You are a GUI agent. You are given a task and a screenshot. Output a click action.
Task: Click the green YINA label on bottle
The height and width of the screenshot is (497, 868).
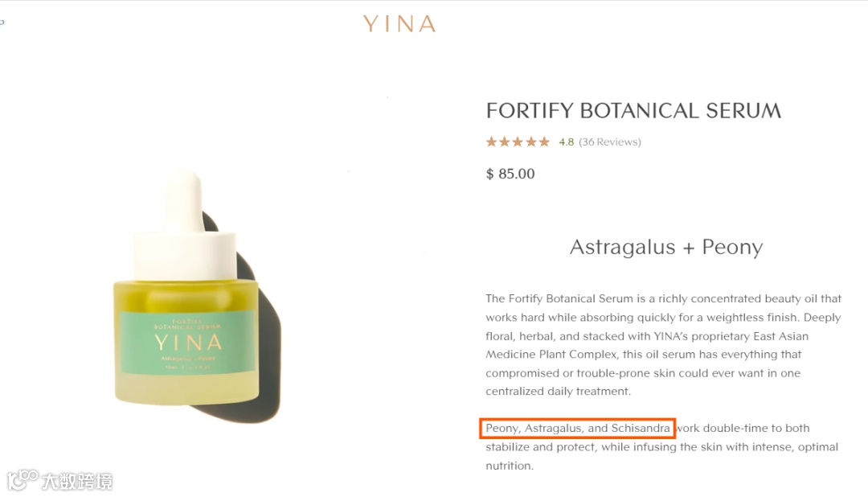coord(188,342)
